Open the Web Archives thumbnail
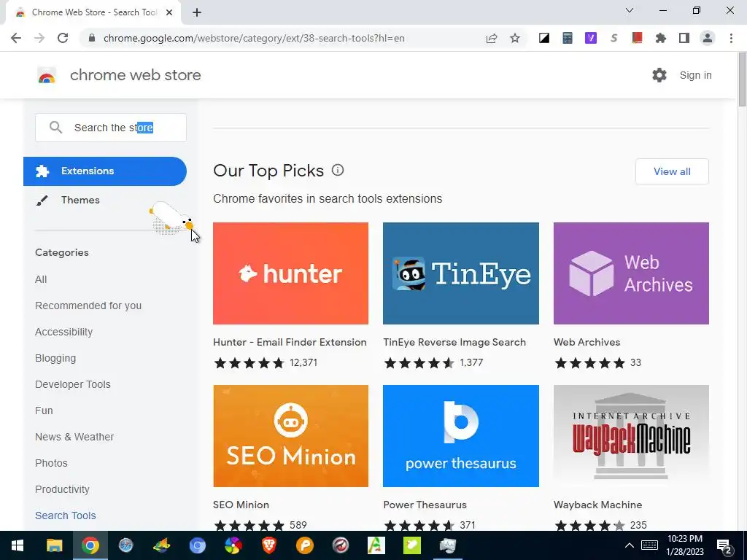This screenshot has height=560, width=747. coord(631,273)
